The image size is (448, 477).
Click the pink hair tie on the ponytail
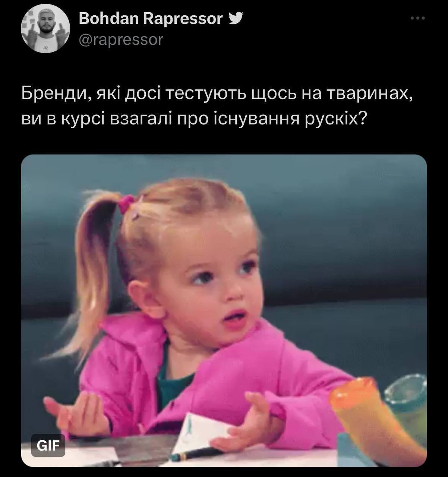point(126,204)
